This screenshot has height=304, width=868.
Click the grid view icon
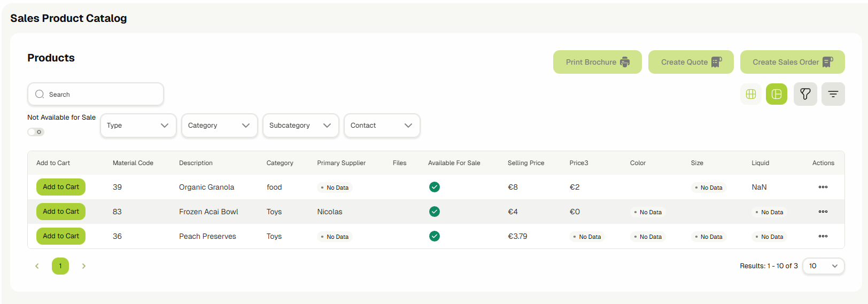(750, 94)
